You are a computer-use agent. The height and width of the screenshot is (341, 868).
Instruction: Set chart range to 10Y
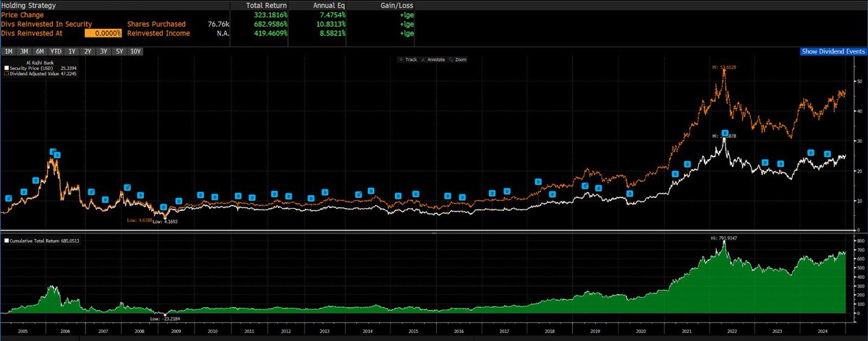click(136, 51)
